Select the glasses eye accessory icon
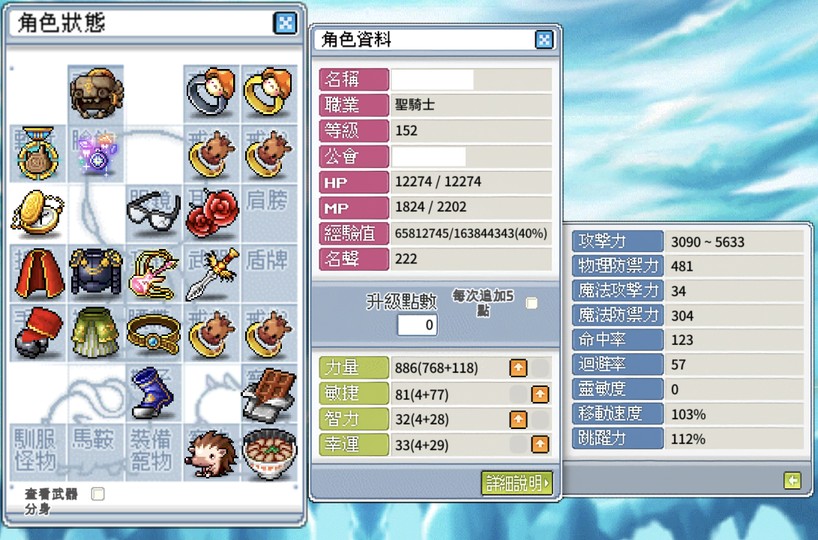This screenshot has width=818, height=540. click(x=153, y=210)
